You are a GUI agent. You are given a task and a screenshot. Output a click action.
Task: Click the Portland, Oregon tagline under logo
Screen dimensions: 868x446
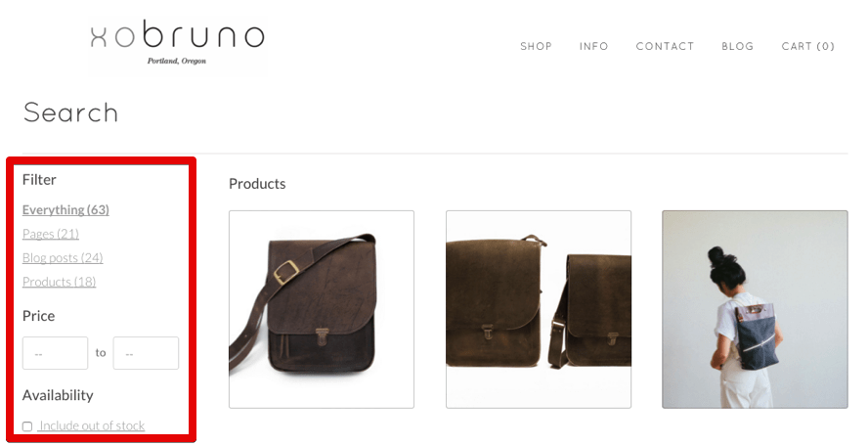pos(177,61)
